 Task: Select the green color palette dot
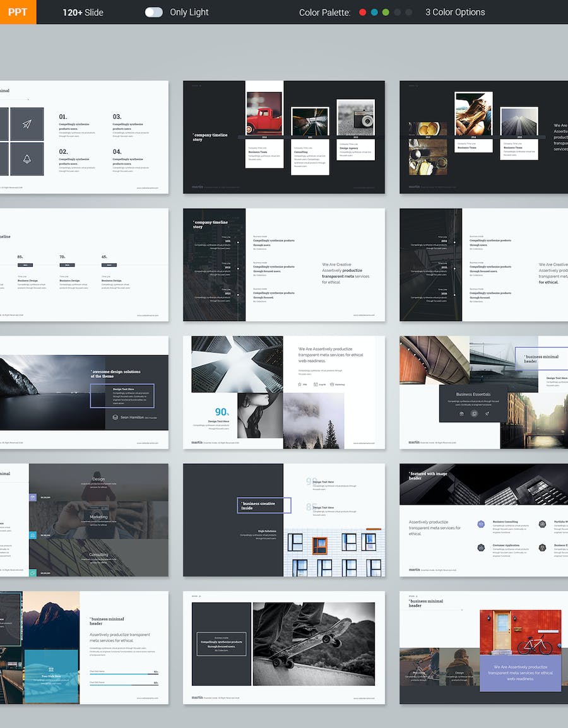(386, 12)
